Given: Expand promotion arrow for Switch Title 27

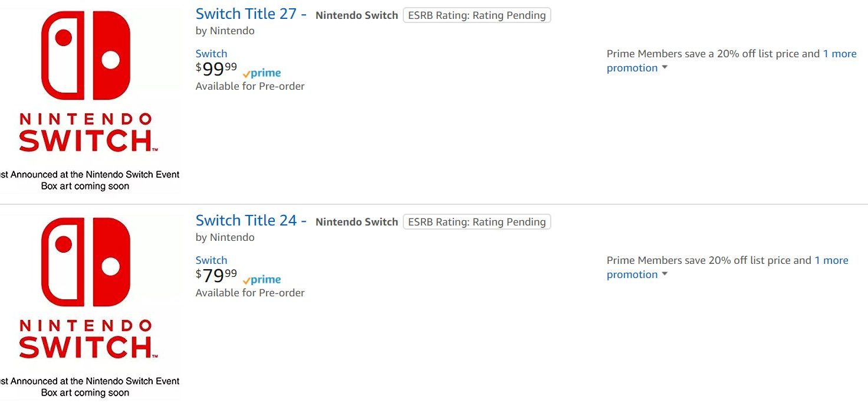Looking at the screenshot, I should (665, 68).
